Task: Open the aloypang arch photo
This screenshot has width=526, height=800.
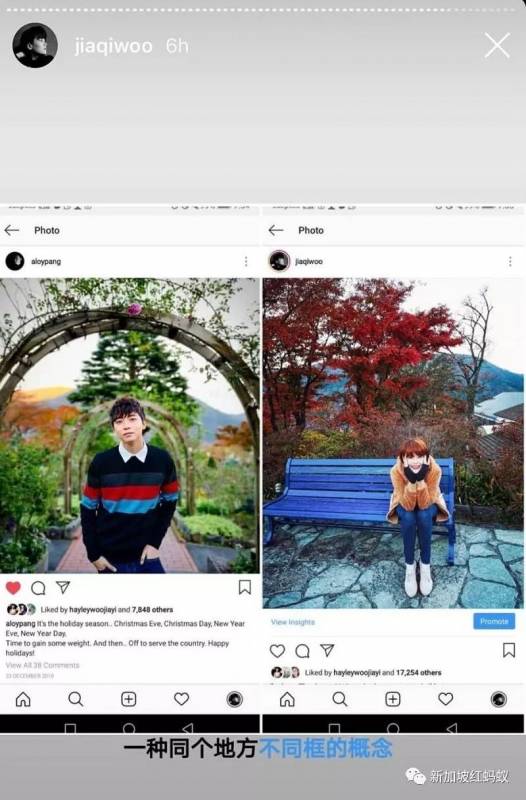Action: [130, 426]
